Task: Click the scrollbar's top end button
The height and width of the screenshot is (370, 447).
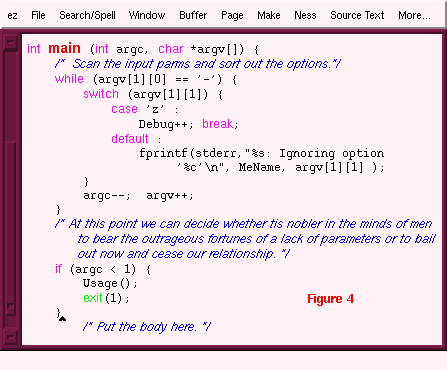Action: (10, 42)
